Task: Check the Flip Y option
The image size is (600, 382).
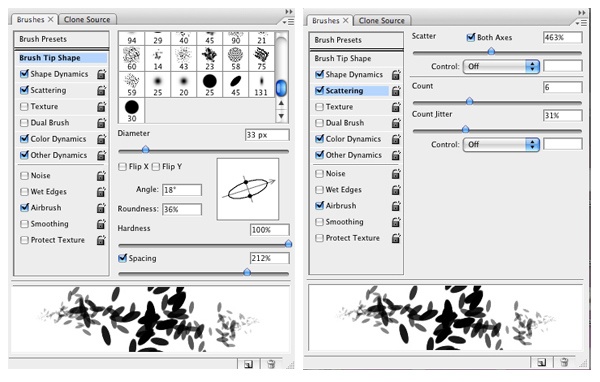Action: pyautogui.click(x=156, y=167)
